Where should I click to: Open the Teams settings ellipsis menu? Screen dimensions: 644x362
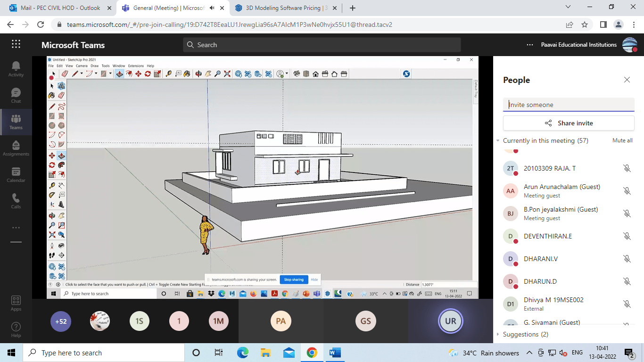coord(530,45)
